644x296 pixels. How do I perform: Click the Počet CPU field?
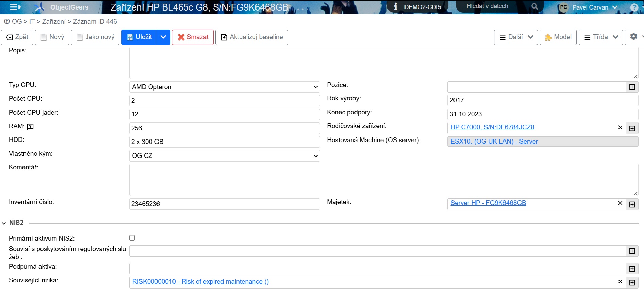point(225,101)
